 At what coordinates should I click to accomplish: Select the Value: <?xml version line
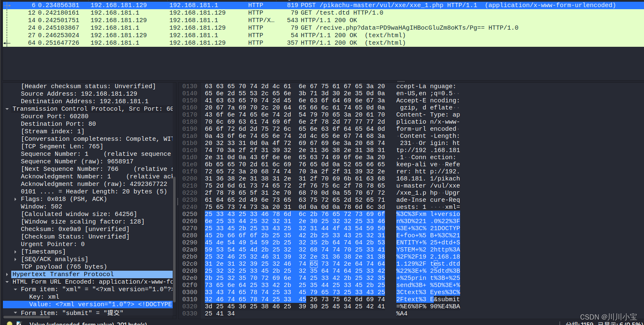(x=88, y=304)
